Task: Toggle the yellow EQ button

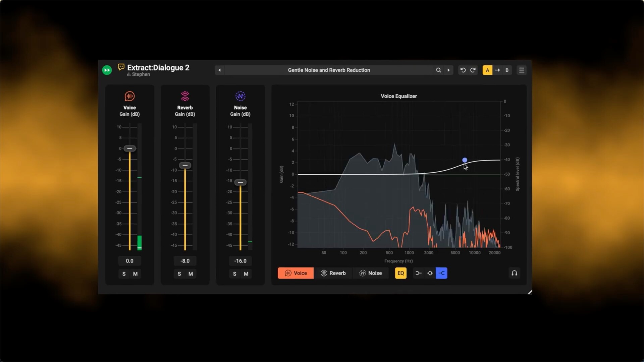Action: (x=400, y=273)
